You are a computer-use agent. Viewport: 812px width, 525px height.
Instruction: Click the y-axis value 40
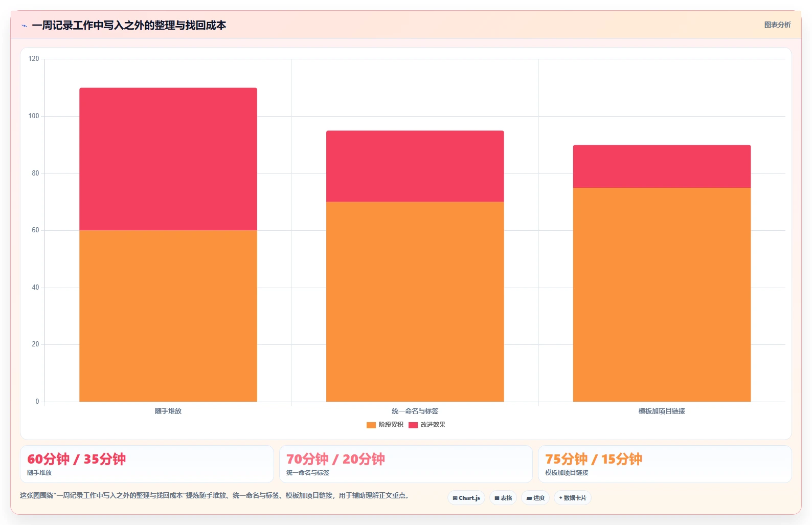(35, 288)
